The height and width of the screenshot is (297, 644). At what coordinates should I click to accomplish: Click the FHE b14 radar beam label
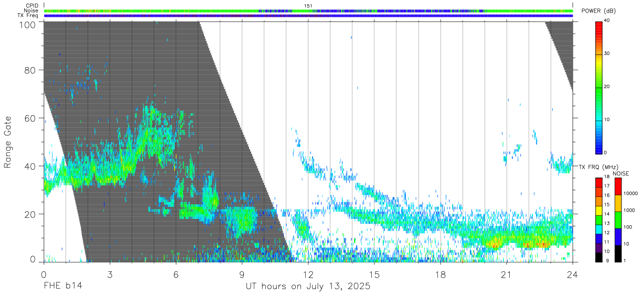tap(62, 287)
